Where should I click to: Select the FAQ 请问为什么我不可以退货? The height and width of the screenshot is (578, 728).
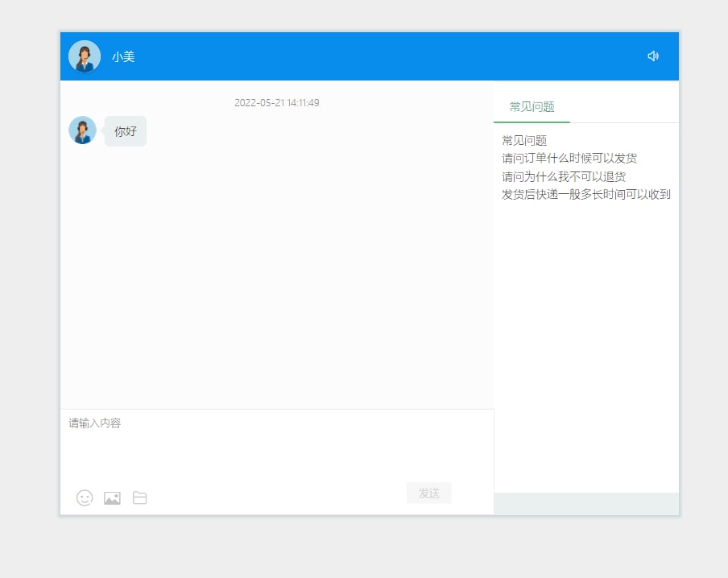pos(562,175)
